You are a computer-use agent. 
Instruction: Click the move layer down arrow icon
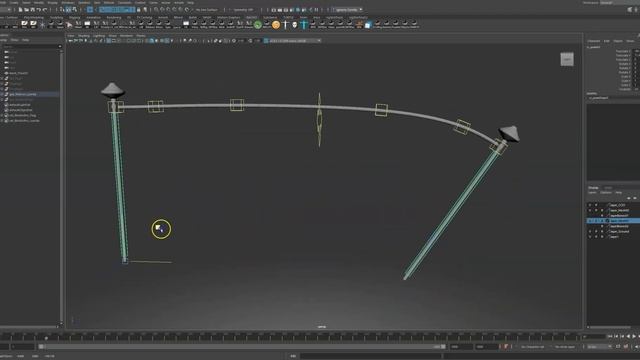click(x=635, y=198)
